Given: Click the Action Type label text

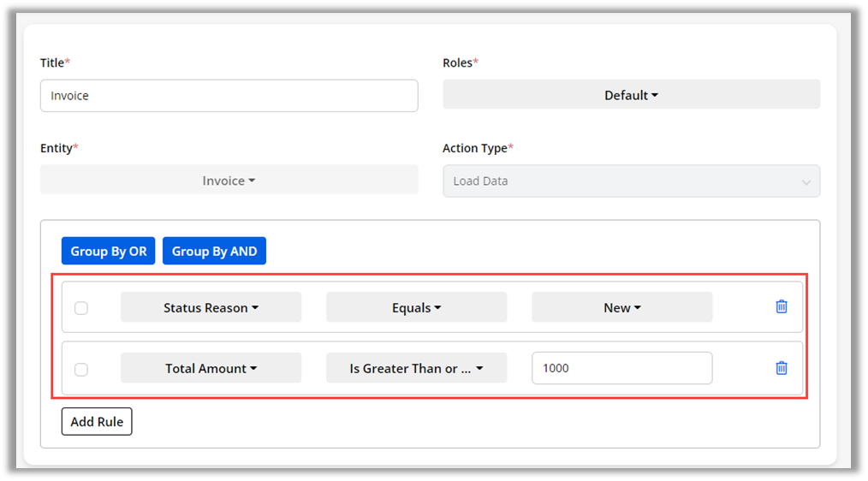Looking at the screenshot, I should coord(474,148).
